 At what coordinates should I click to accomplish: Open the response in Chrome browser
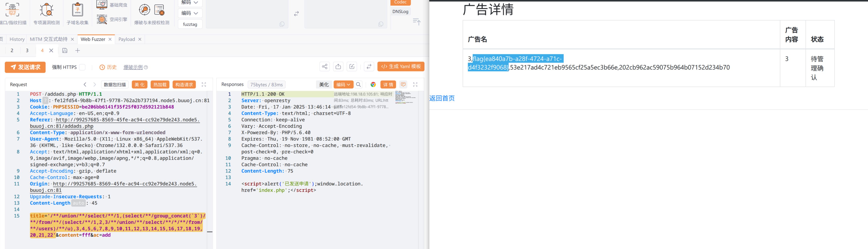[x=373, y=84]
